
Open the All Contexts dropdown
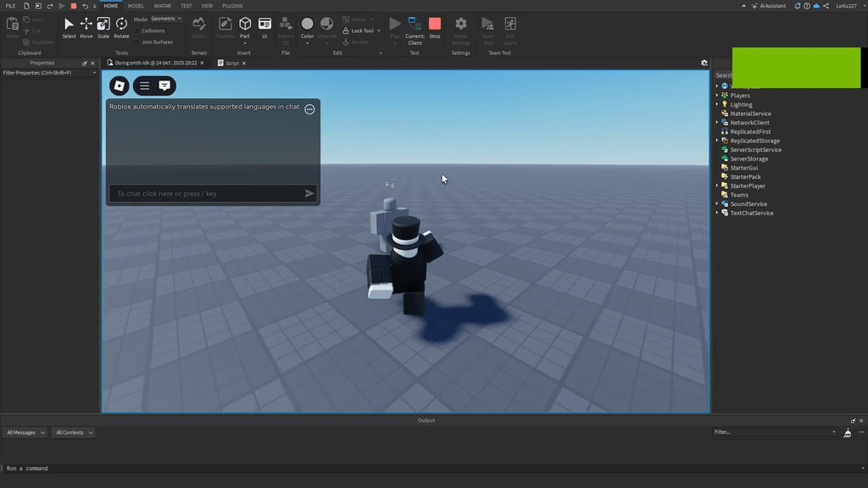point(74,432)
